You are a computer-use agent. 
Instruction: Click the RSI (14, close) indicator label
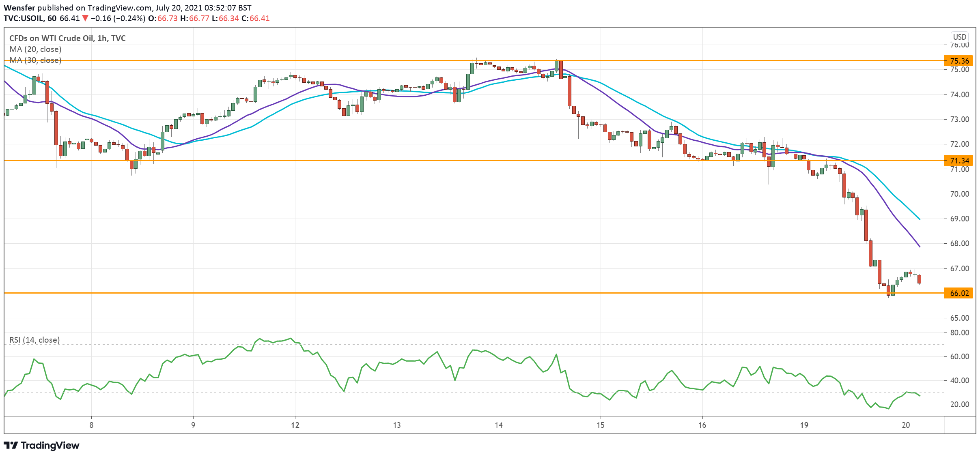click(x=34, y=340)
